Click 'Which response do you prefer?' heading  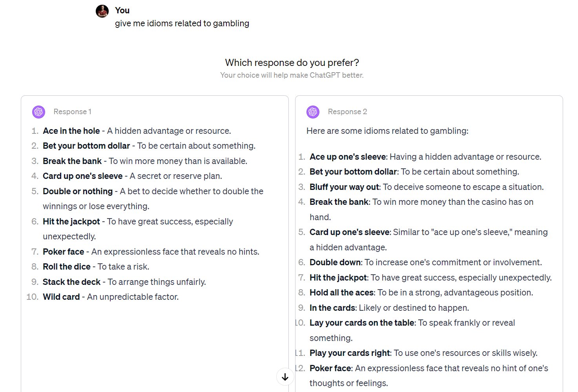[x=292, y=63]
